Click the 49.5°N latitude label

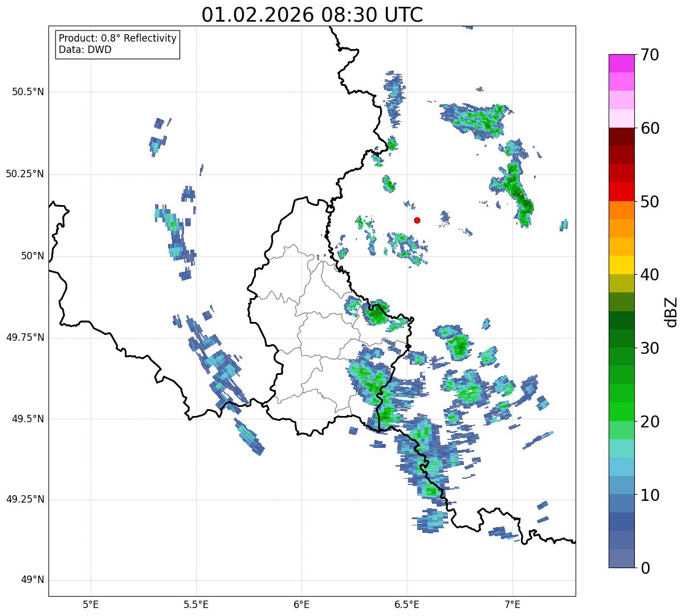28,419
